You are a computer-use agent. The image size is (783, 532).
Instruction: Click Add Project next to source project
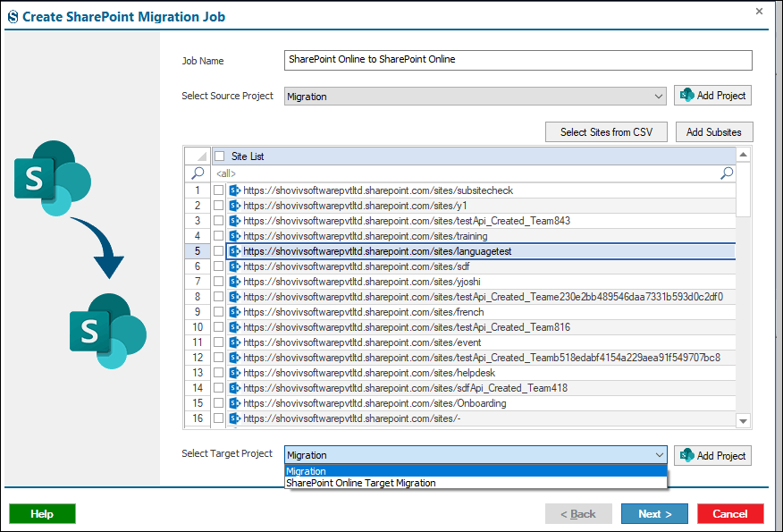(x=712, y=96)
